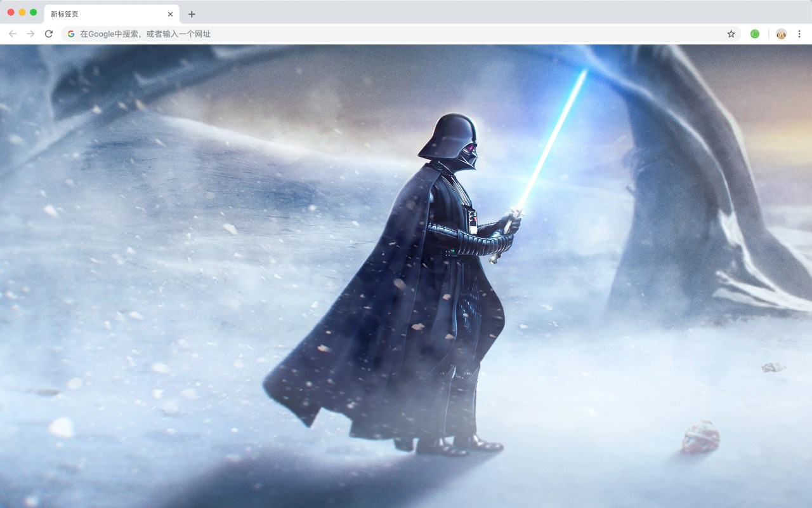
Task: Close the 新标签页 tab
Action: pos(170,14)
